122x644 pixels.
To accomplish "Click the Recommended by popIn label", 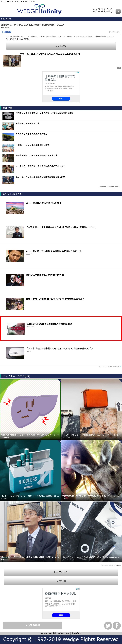I will coord(109,187).
